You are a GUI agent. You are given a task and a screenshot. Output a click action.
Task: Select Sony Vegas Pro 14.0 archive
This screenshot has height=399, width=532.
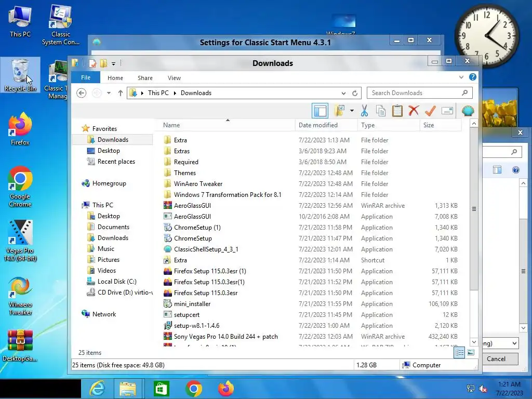point(225,337)
